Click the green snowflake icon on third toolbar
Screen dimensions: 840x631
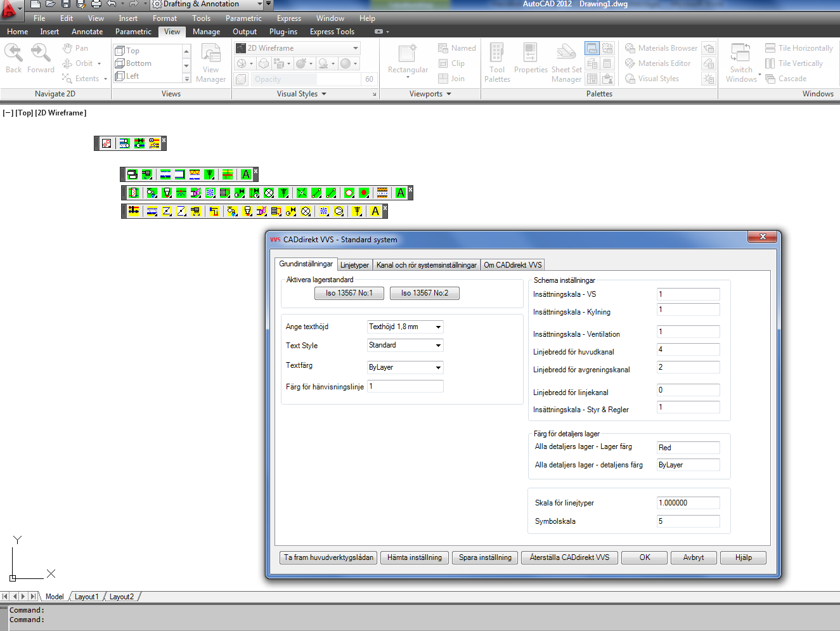tap(210, 193)
